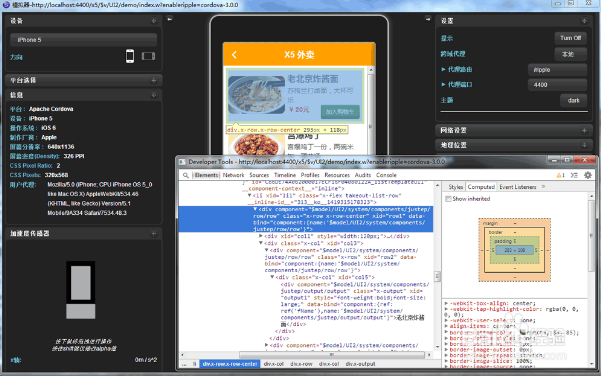Expand the 代理端口 setting arrow
The height and width of the screenshot is (377, 601).
443,85
